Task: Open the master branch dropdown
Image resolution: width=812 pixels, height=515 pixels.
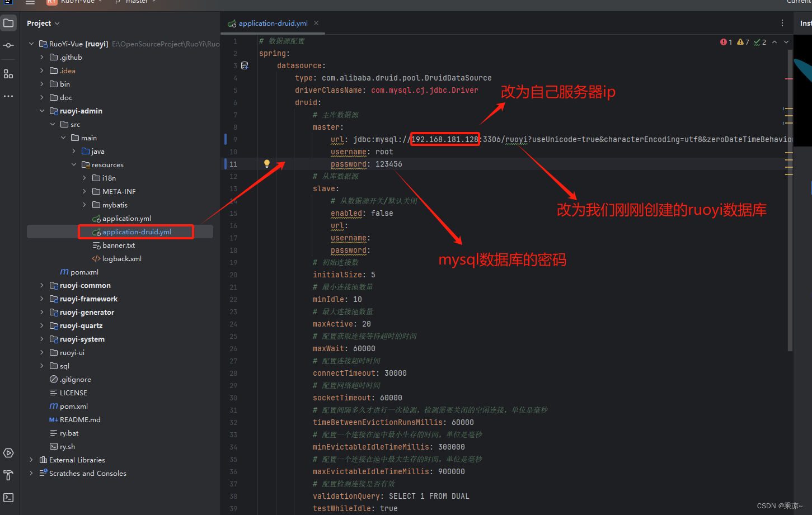Action: coord(136,2)
